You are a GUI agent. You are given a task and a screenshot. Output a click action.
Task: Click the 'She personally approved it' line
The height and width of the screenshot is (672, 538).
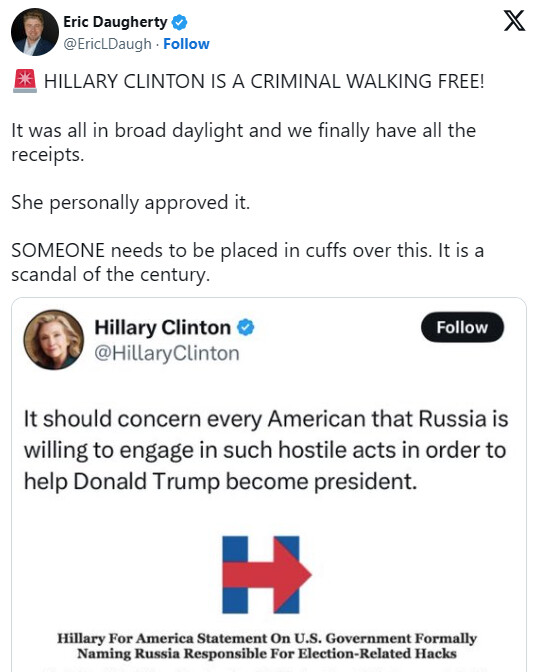click(x=130, y=203)
